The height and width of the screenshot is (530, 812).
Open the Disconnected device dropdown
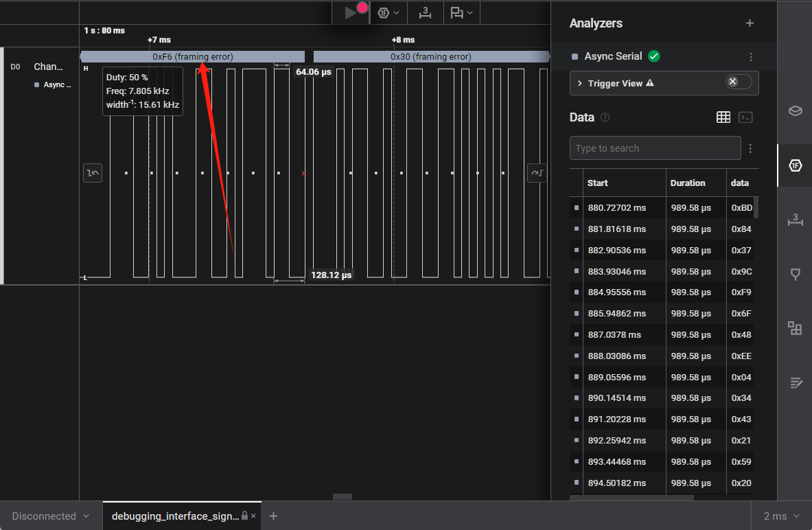(x=51, y=516)
